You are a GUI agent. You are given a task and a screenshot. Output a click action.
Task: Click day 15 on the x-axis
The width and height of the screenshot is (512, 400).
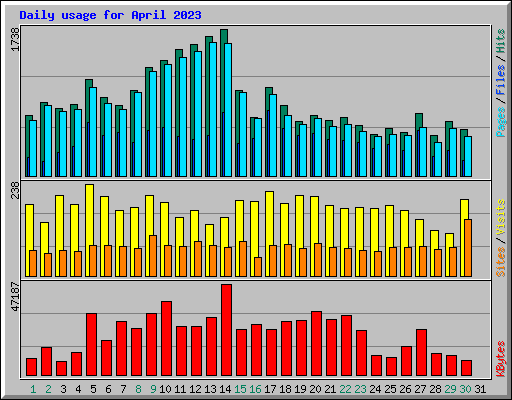[x=240, y=389]
